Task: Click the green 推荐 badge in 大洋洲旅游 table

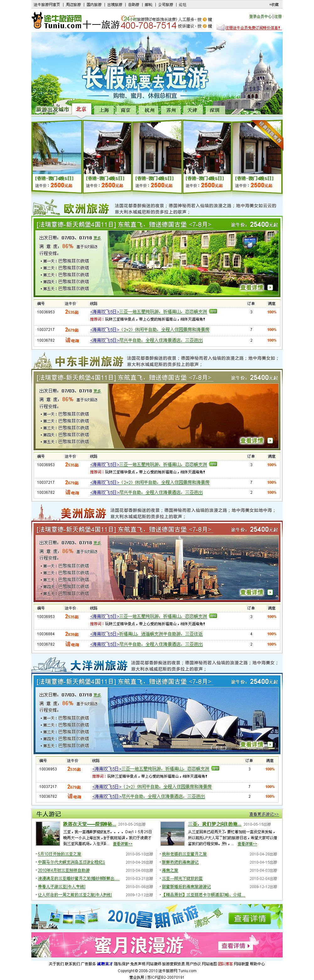Action: click(x=215, y=768)
